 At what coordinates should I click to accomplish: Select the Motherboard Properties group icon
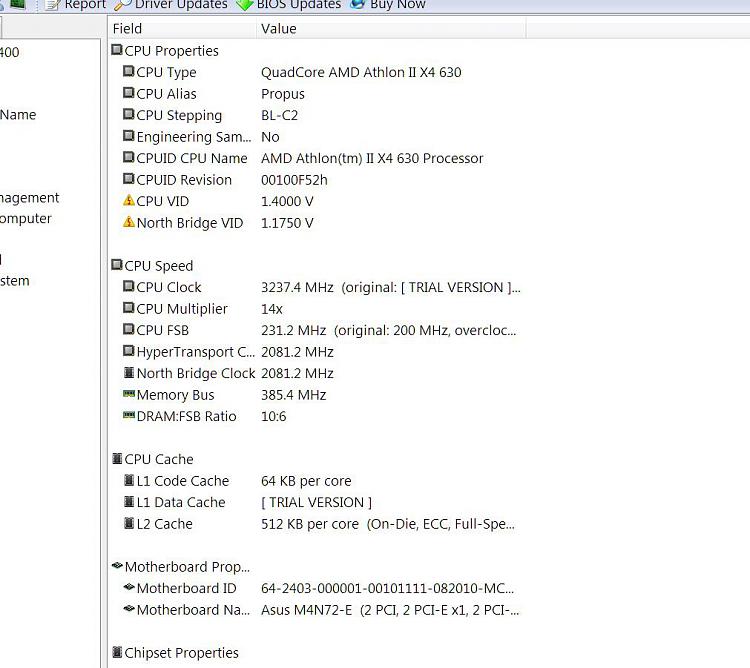pos(117,566)
